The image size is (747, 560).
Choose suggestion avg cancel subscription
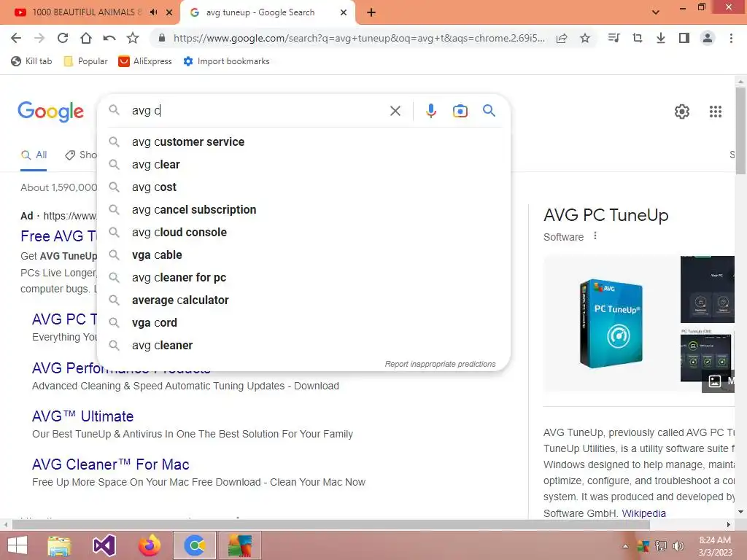click(x=303, y=209)
